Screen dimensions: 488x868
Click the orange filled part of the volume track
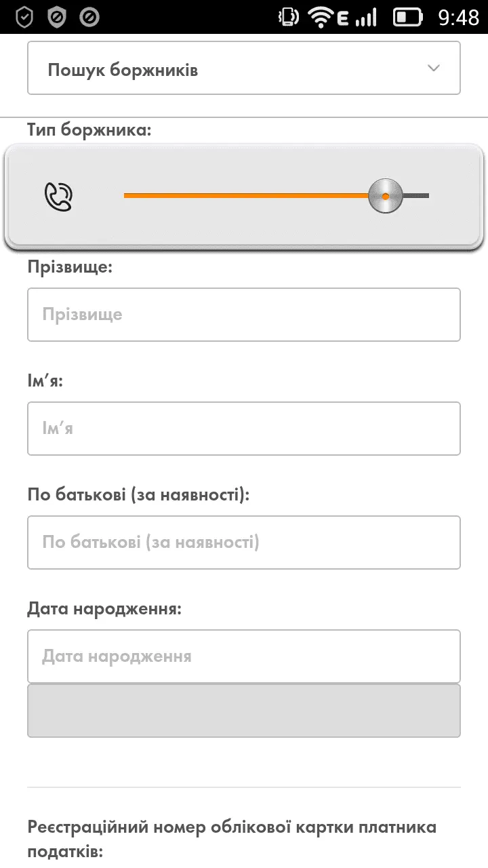244,196
